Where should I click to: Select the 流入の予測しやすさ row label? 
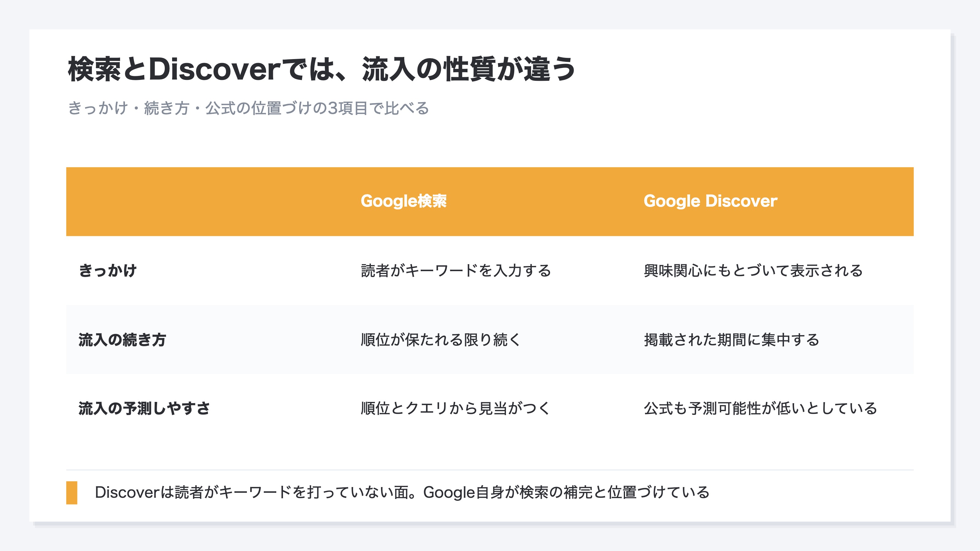144,408
